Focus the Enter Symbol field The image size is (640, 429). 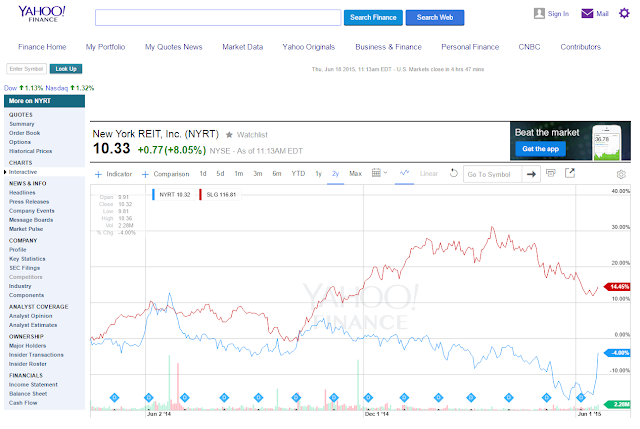[27, 69]
